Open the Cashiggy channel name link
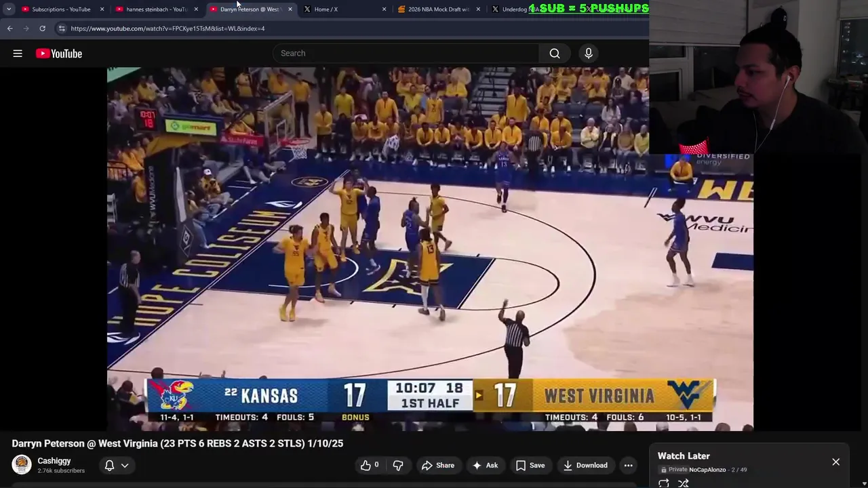Image resolution: width=868 pixels, height=488 pixels. (x=54, y=461)
